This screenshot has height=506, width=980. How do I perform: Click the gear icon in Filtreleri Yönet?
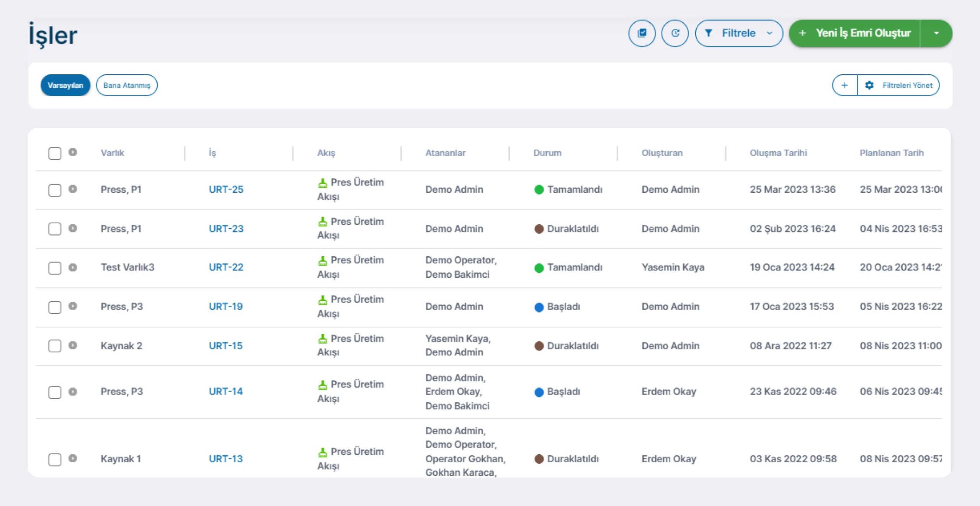click(869, 85)
